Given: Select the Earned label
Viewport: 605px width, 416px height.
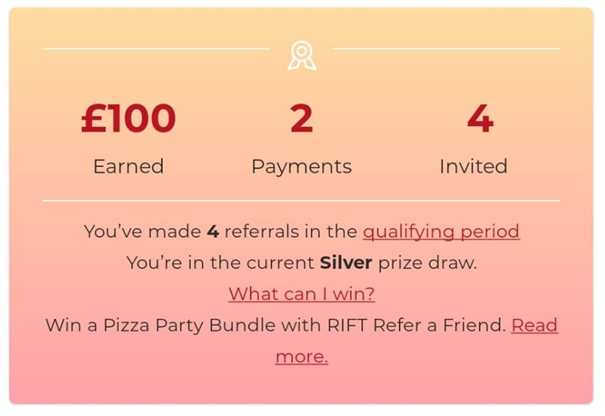Looking at the screenshot, I should 128,166.
